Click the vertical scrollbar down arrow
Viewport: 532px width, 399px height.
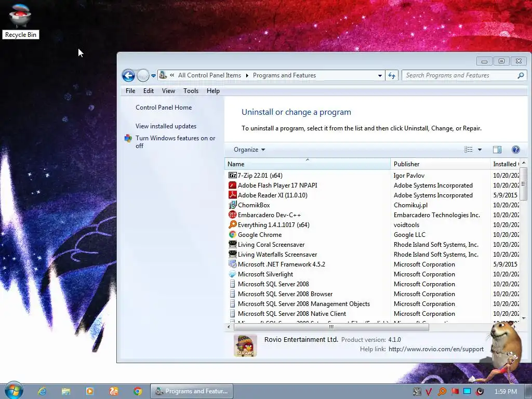[523, 318]
